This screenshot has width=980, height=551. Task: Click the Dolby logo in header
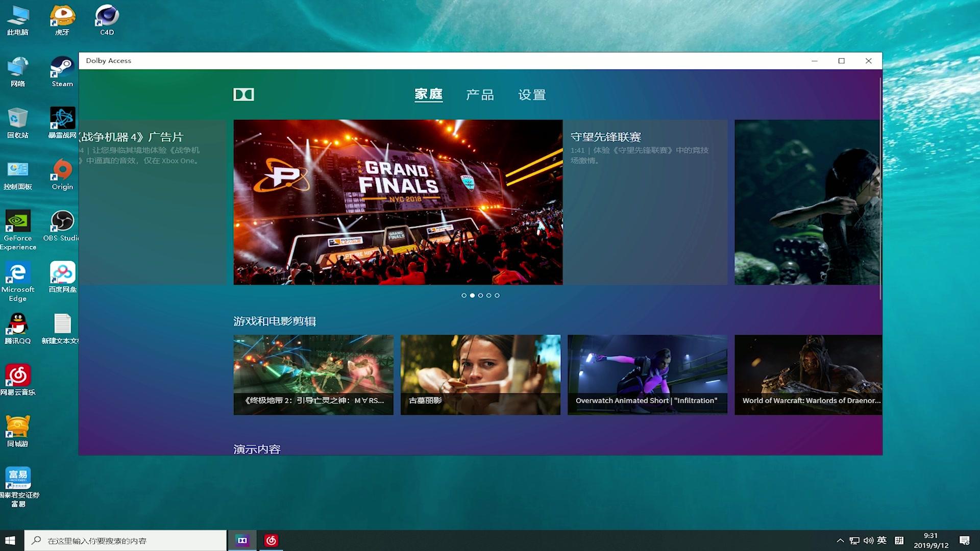tap(243, 94)
